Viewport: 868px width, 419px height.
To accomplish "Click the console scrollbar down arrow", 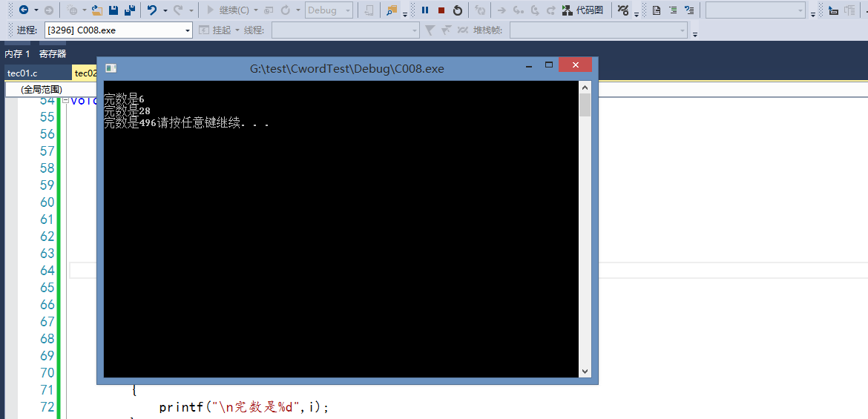I will [585, 372].
